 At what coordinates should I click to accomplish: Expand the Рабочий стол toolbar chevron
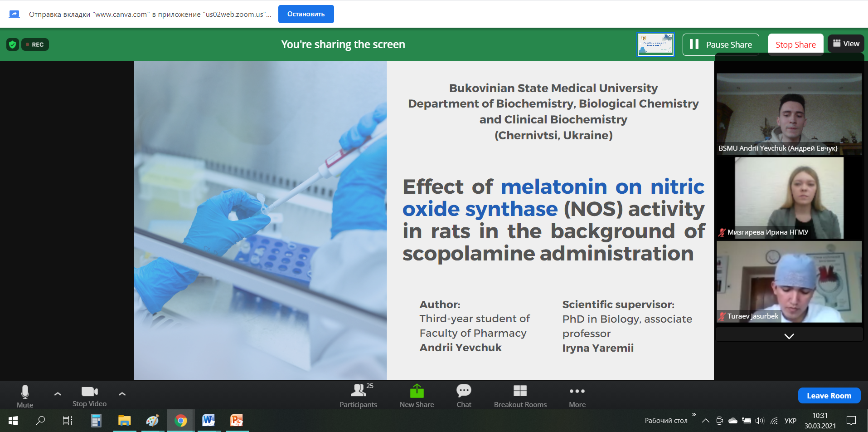tap(694, 415)
